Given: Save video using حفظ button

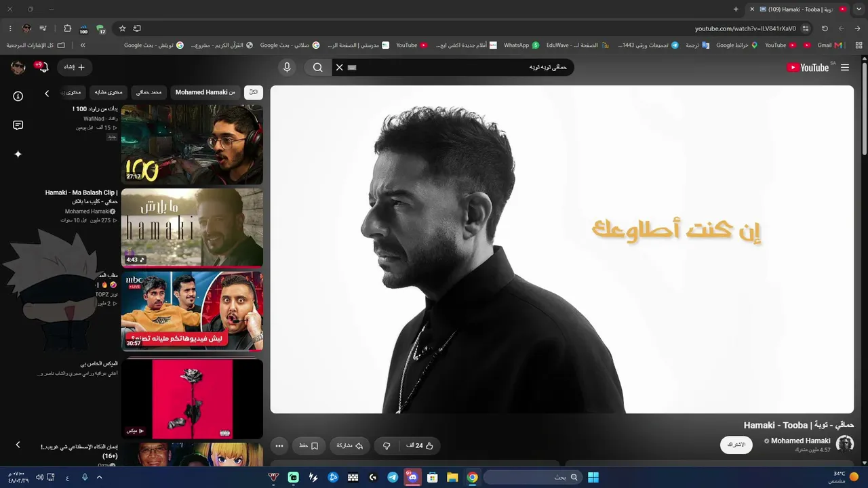Looking at the screenshot, I should [309, 446].
